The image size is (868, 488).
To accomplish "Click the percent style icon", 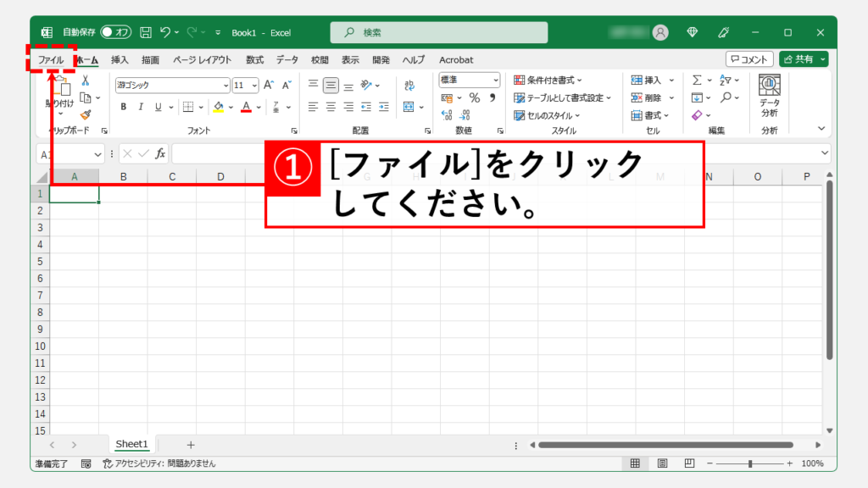I will click(x=474, y=98).
